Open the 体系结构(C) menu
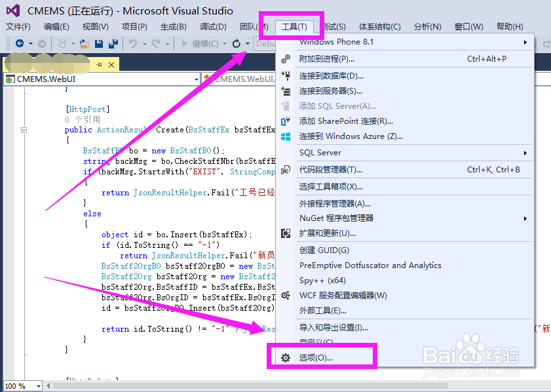 pyautogui.click(x=380, y=27)
